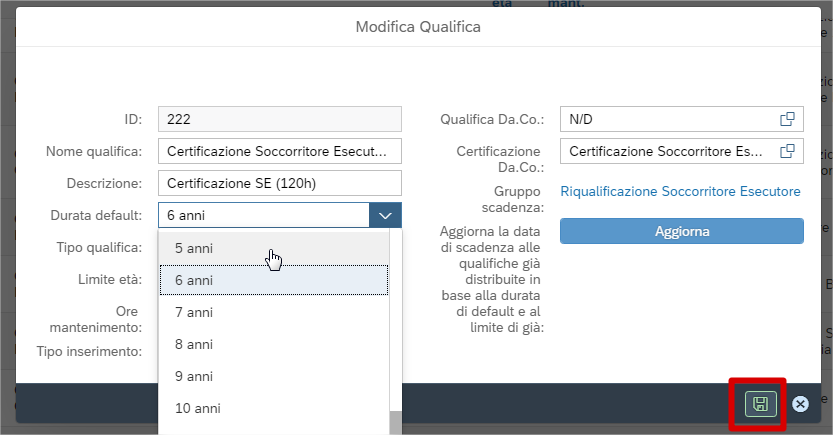Open the Riqualificazione Soccorritore Esecutore link
The image size is (833, 435).
click(x=680, y=191)
